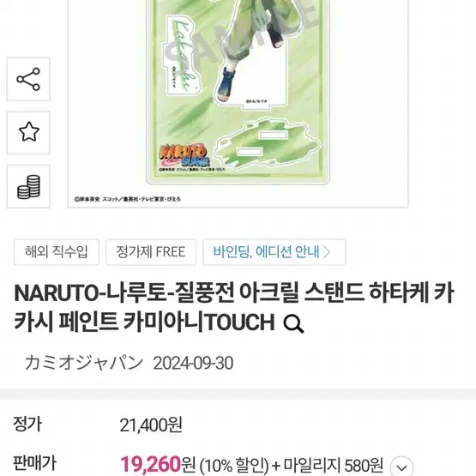
Task: Select the 해외 직수입 tag
Action: point(57,252)
